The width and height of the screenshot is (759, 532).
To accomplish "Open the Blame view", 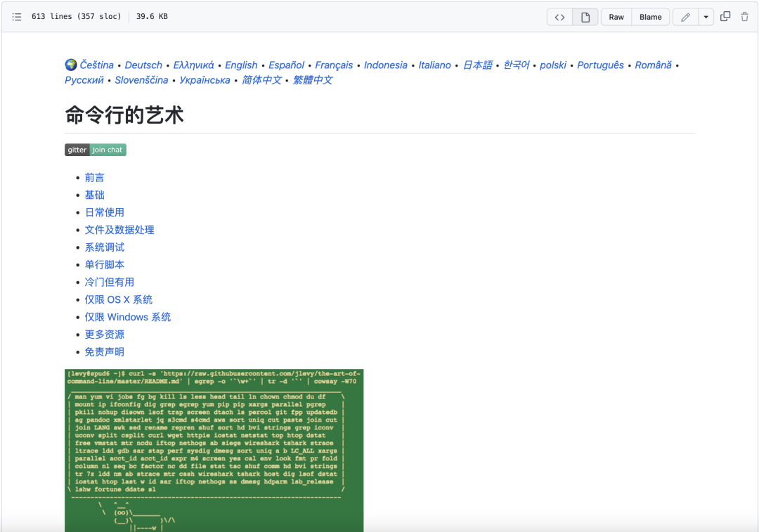I will coord(650,17).
